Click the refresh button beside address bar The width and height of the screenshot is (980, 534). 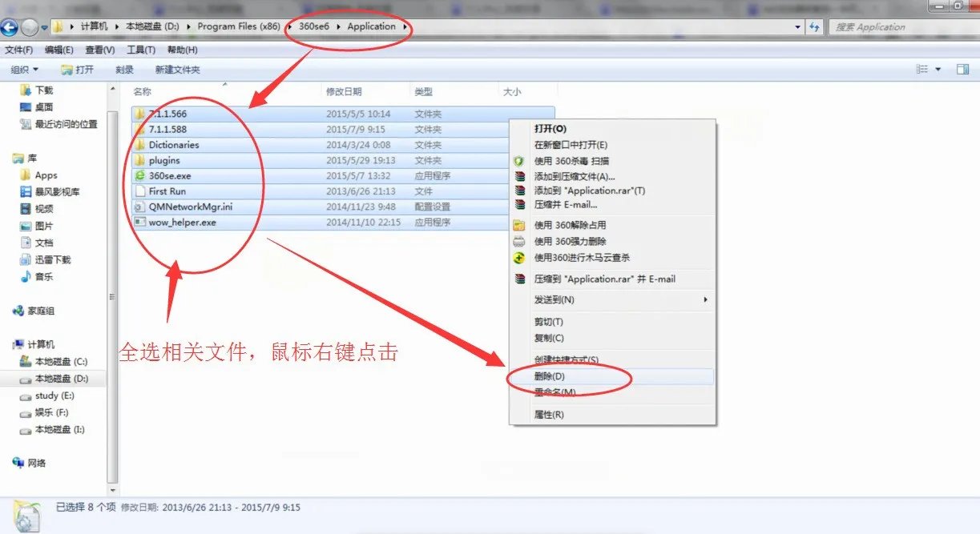(815, 26)
